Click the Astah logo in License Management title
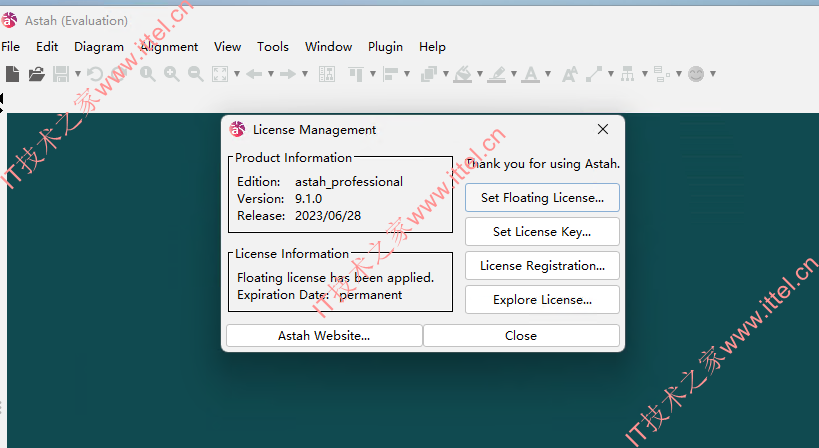The image size is (819, 448). click(238, 129)
